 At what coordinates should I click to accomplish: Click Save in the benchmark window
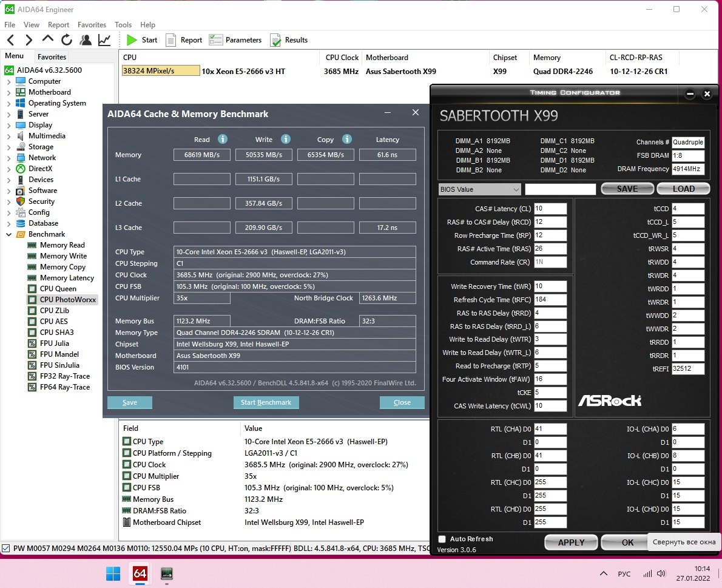(130, 402)
